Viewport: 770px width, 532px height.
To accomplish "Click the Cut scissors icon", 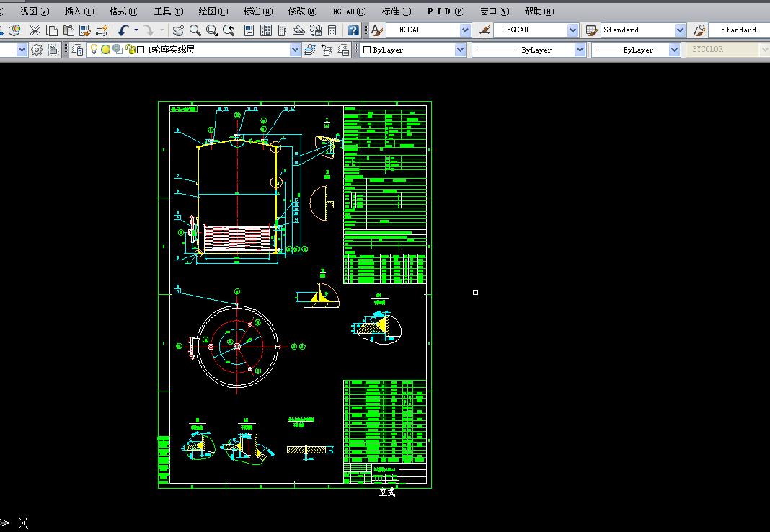I will [35, 30].
